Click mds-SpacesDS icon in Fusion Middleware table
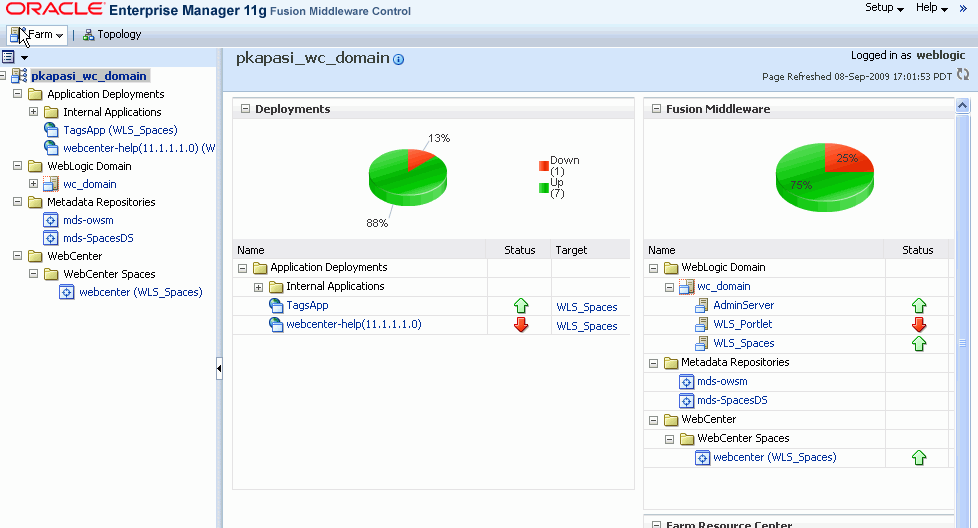The image size is (978, 528). coord(686,401)
